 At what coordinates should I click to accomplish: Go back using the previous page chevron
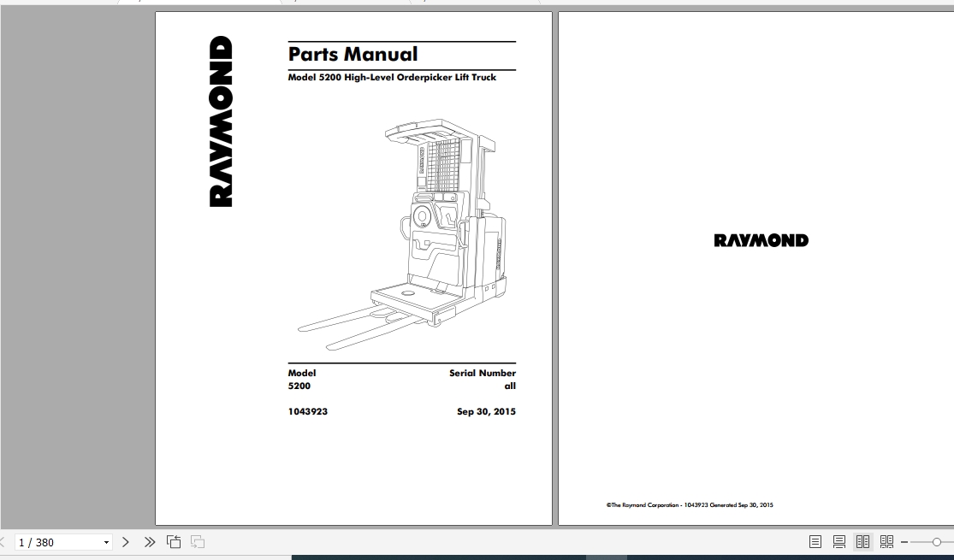click(4, 541)
